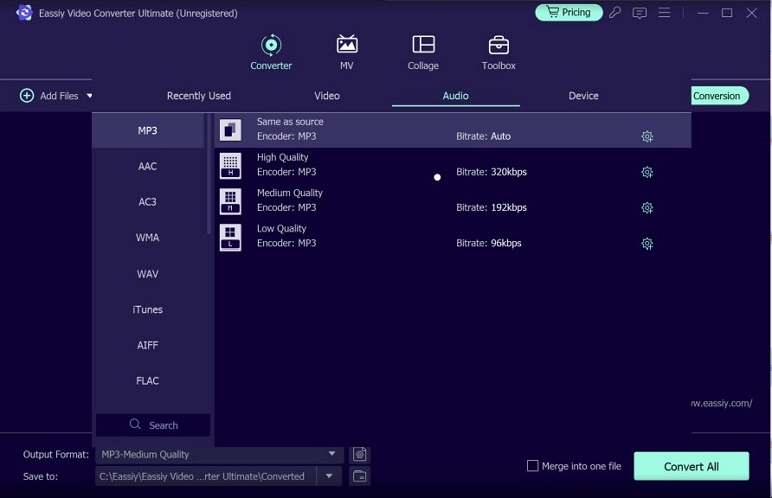Click the register key icon
The image size is (772, 498).
pyautogui.click(x=615, y=12)
